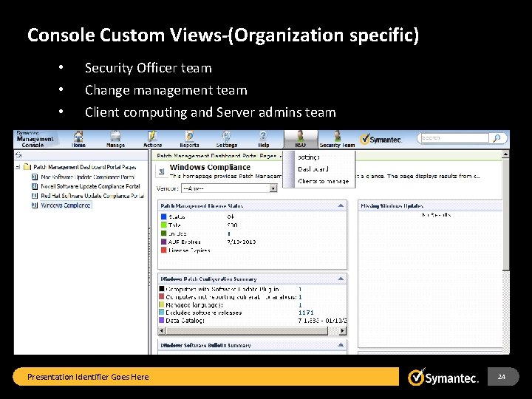The image size is (532, 399).
Task: Click the Patch Management Dashboard folder icon
Action: pos(27,167)
